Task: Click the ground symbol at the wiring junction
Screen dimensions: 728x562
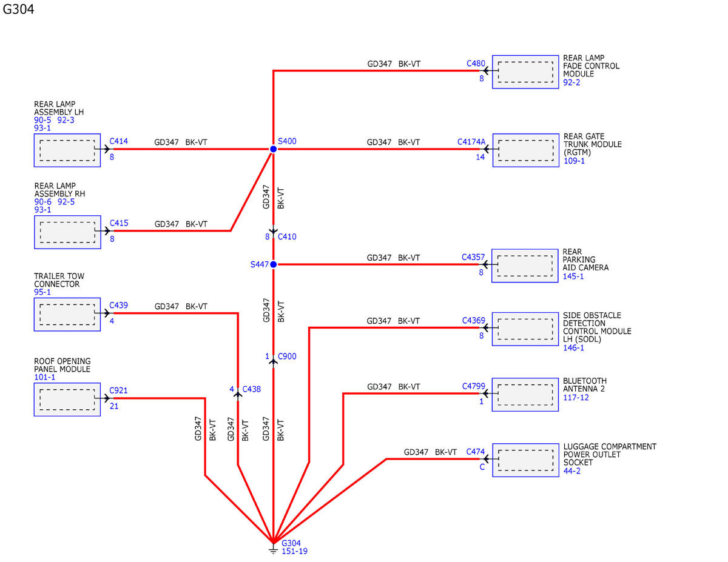Action: tap(274, 549)
